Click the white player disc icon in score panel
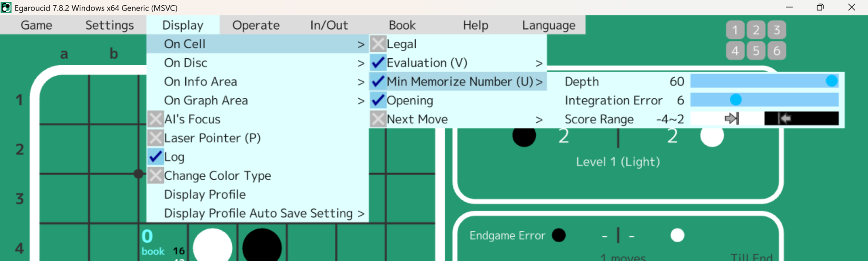 click(x=712, y=137)
